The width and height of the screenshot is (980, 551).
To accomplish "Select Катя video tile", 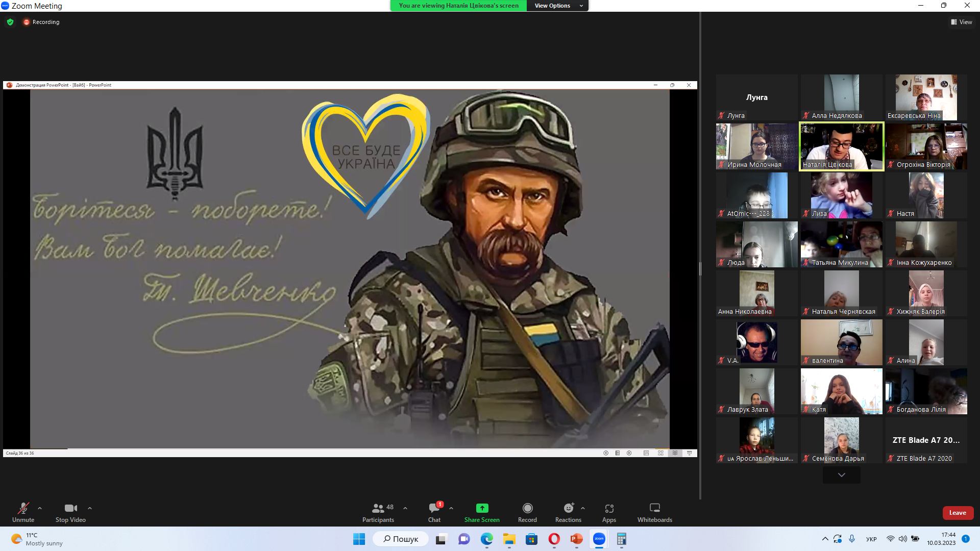I will 842,391.
